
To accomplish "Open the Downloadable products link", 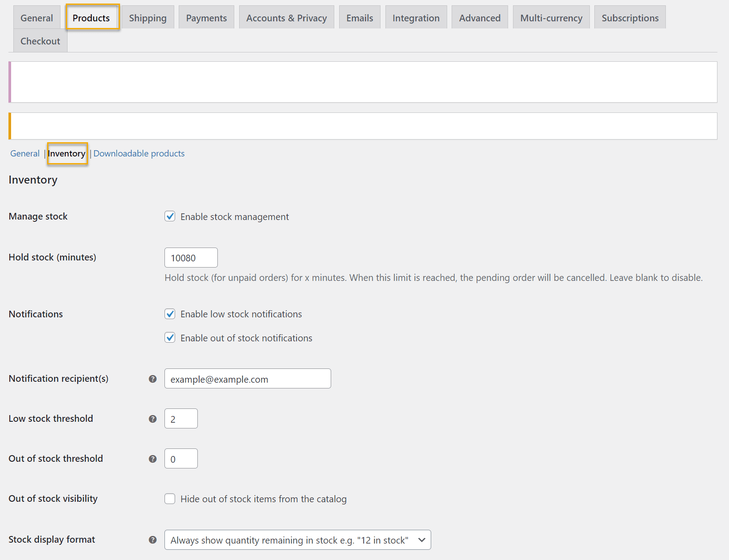I will coord(139,153).
